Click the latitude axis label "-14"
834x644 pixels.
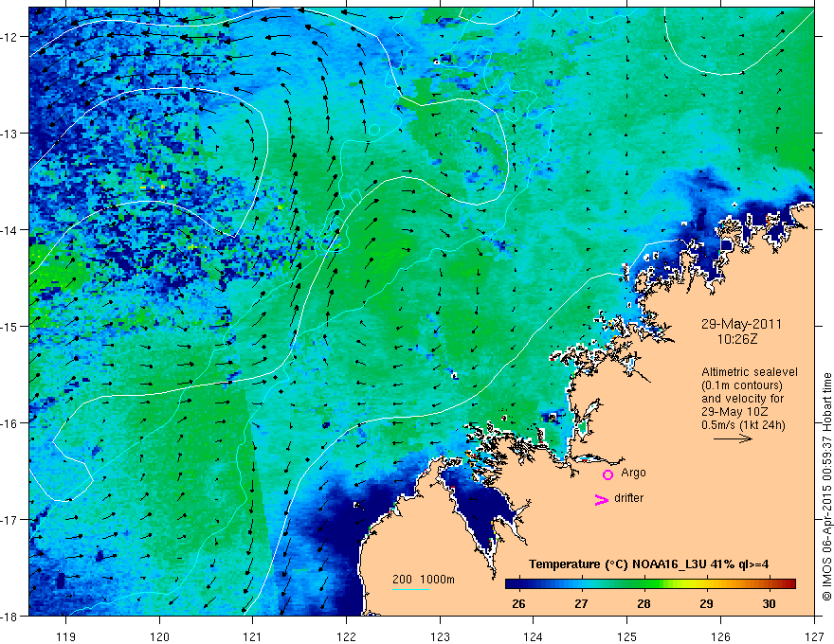point(9,230)
